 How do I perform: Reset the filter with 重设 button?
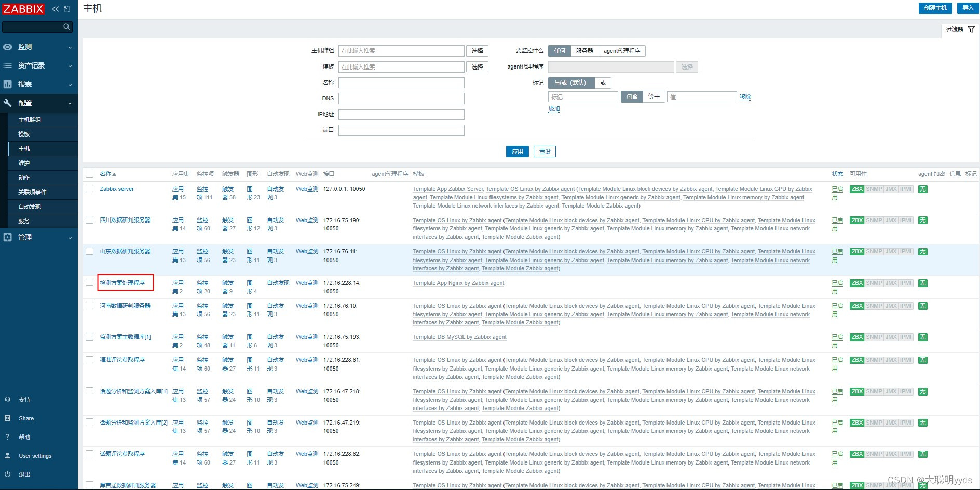pos(545,152)
